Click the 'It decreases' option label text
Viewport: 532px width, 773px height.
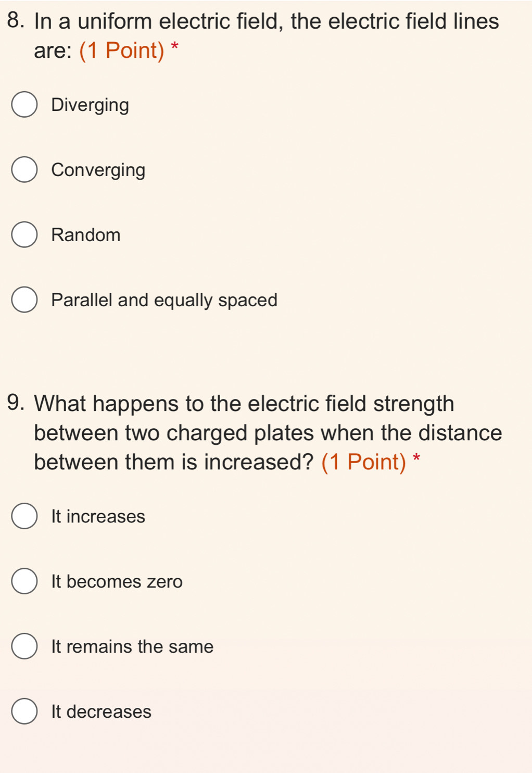coord(102,712)
